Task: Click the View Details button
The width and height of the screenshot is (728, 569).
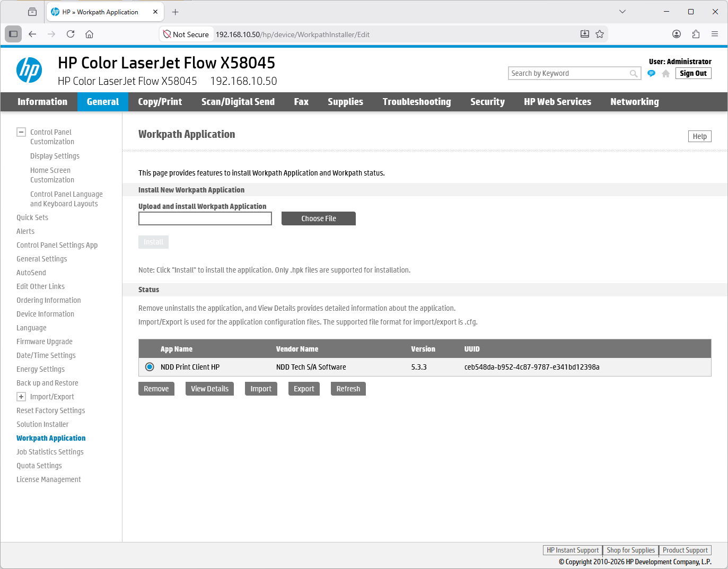Action: pyautogui.click(x=209, y=389)
